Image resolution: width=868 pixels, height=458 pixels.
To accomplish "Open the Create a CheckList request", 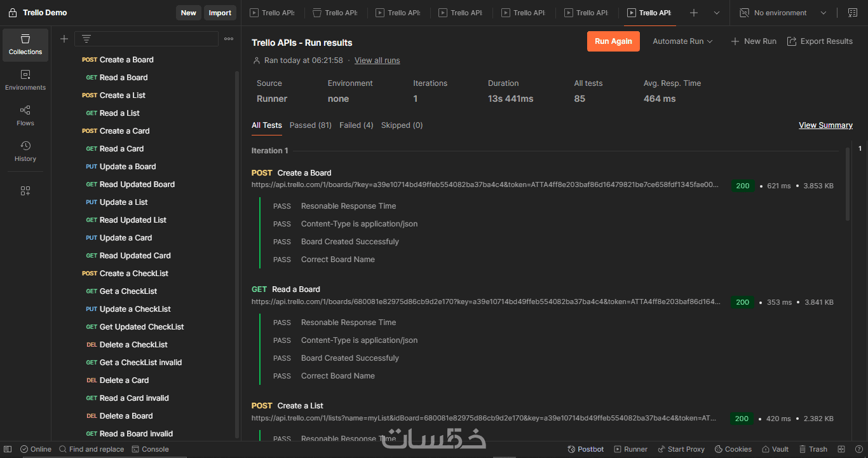I will 133,274.
